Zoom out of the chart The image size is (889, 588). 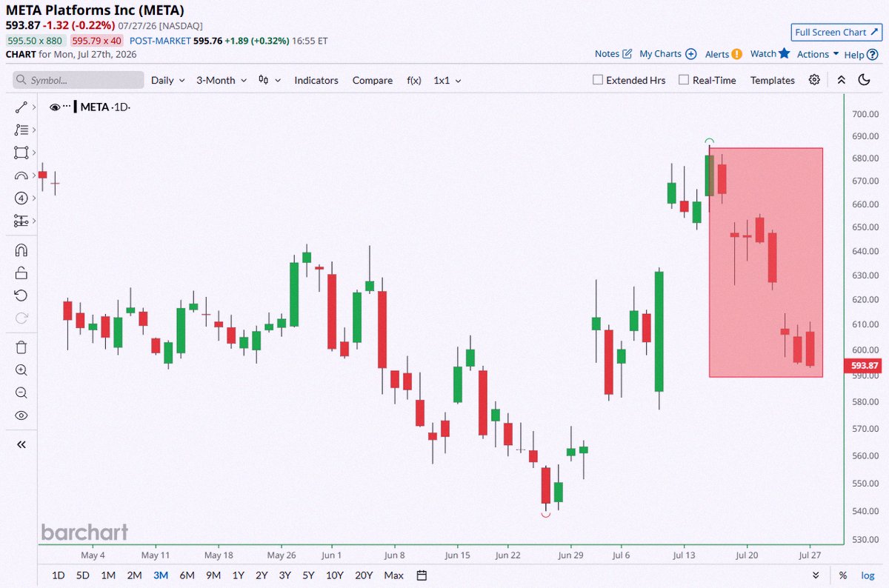click(21, 392)
